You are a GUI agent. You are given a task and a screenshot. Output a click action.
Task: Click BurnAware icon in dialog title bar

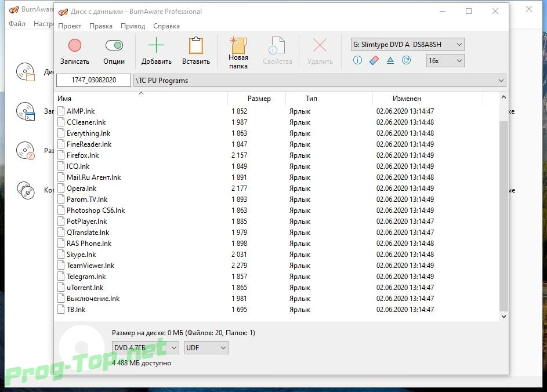point(63,12)
